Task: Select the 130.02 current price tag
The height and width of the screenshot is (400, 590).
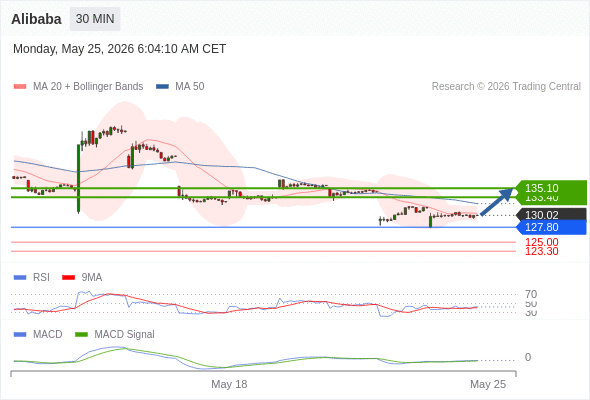Action: coord(550,215)
